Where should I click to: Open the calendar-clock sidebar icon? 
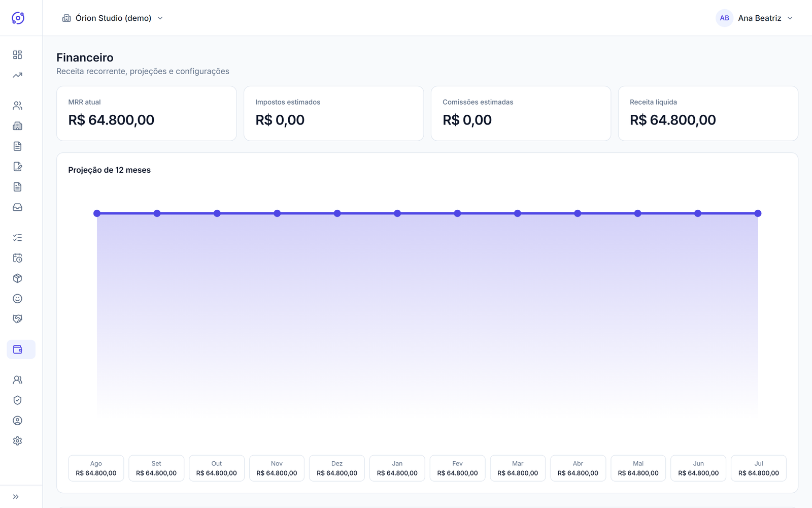point(17,258)
